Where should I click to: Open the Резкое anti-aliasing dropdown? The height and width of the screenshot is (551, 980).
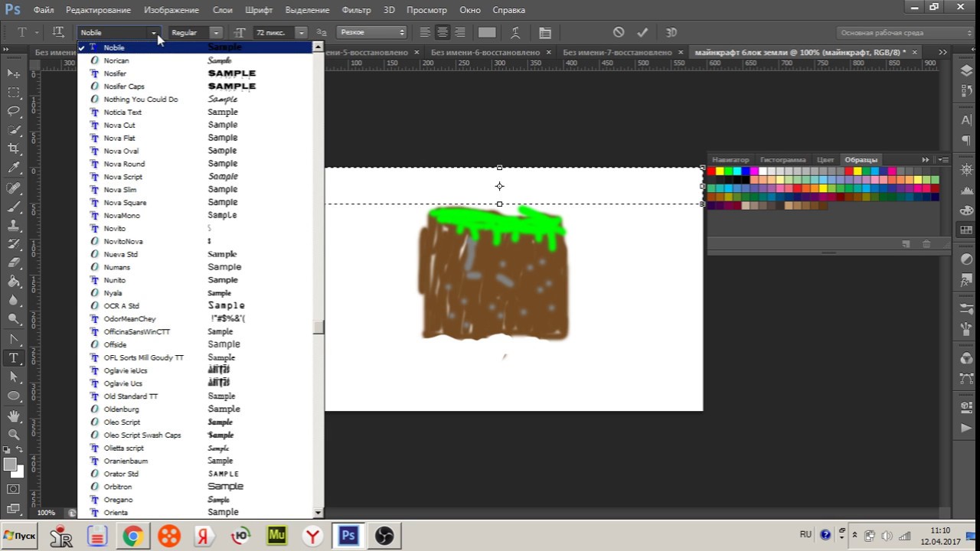click(372, 33)
